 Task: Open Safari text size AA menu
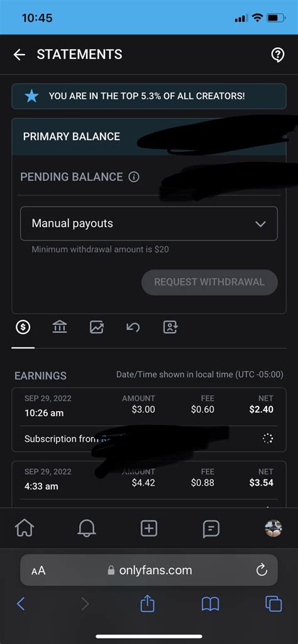pyautogui.click(x=38, y=571)
